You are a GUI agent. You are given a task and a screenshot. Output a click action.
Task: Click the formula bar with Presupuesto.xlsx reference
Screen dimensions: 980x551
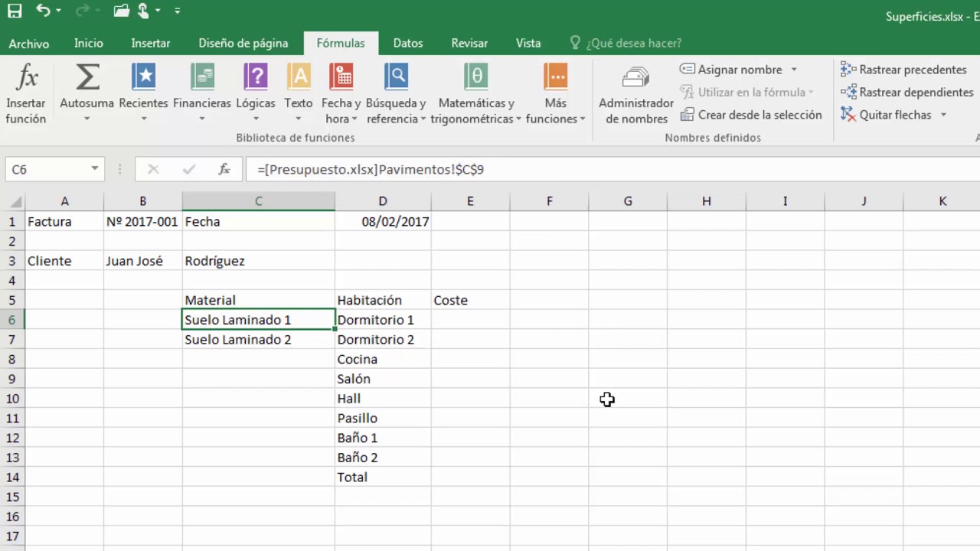(612, 169)
